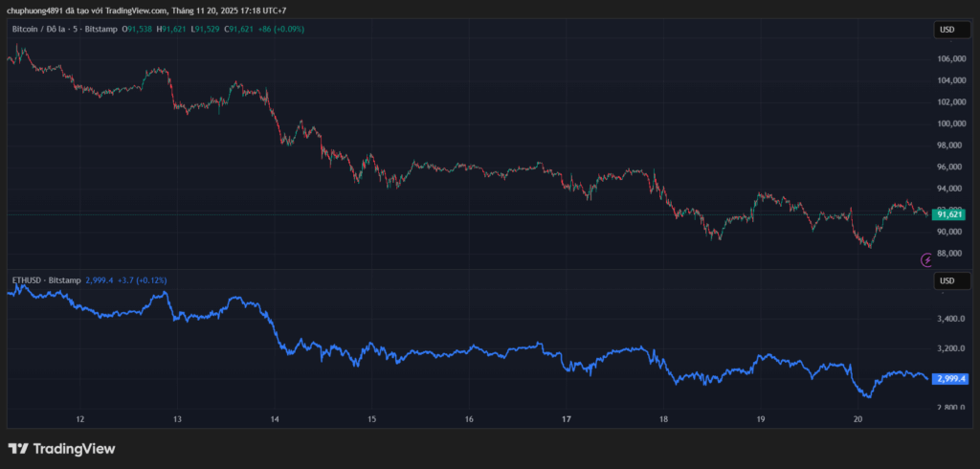Click the 106,000 level on Bitcoin price scale
Image resolution: width=980 pixels, height=469 pixels.
point(950,58)
